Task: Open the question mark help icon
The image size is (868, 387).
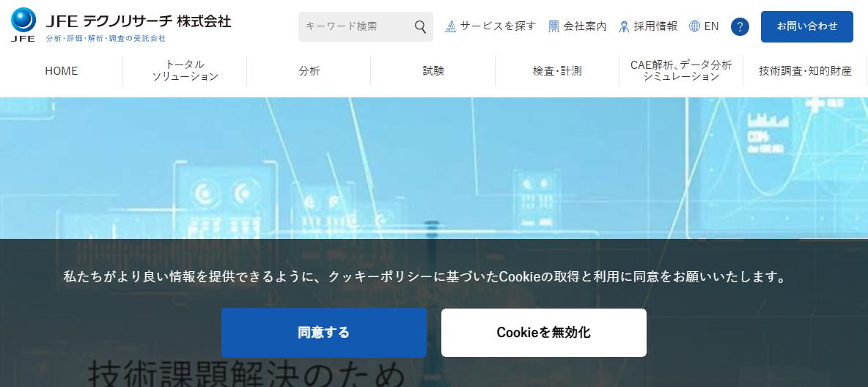Action: (740, 26)
